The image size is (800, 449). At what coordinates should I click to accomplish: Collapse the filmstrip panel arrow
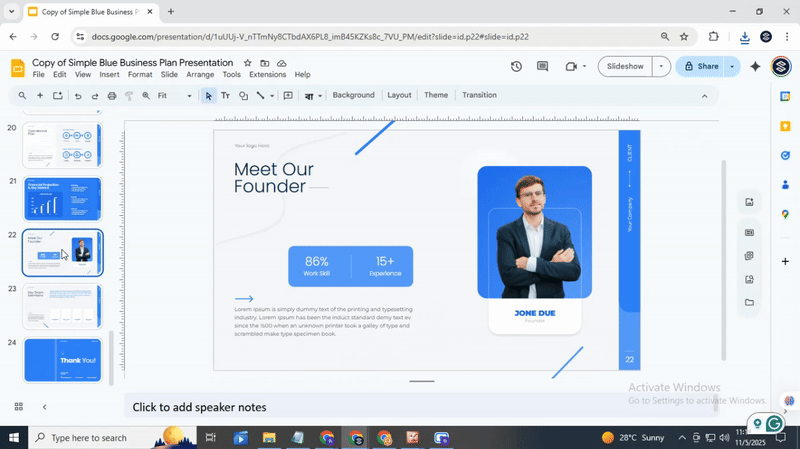tap(44, 407)
